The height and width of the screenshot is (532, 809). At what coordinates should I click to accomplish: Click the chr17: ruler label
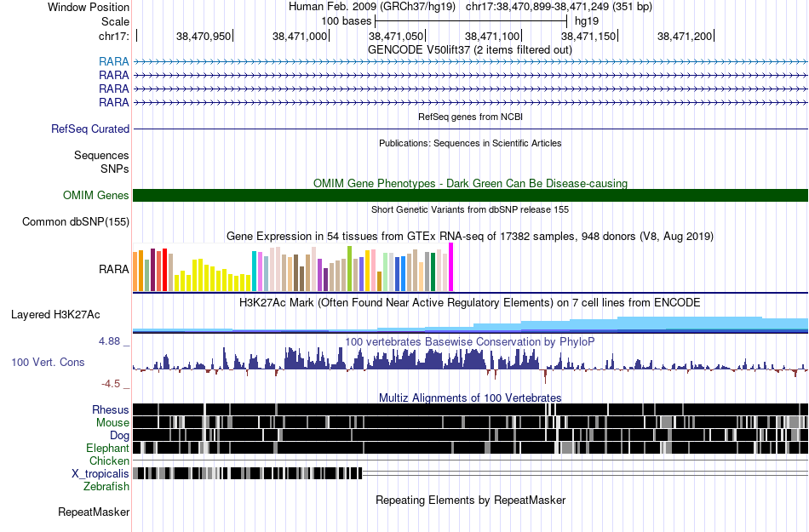pyautogui.click(x=113, y=36)
